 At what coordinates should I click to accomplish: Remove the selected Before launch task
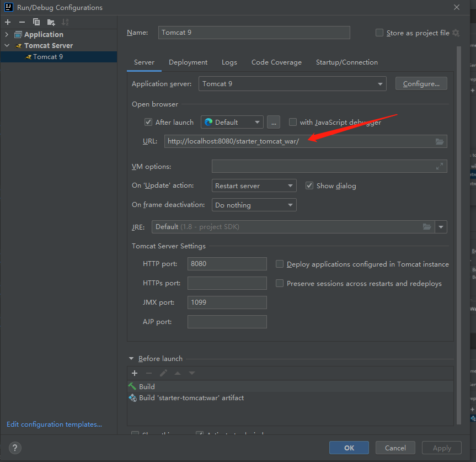[149, 373]
